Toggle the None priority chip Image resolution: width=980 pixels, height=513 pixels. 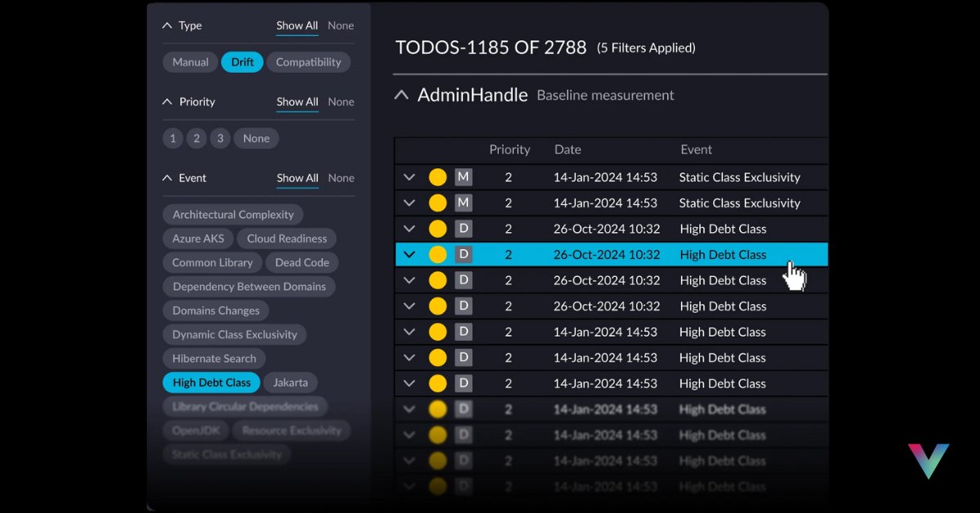coord(256,139)
